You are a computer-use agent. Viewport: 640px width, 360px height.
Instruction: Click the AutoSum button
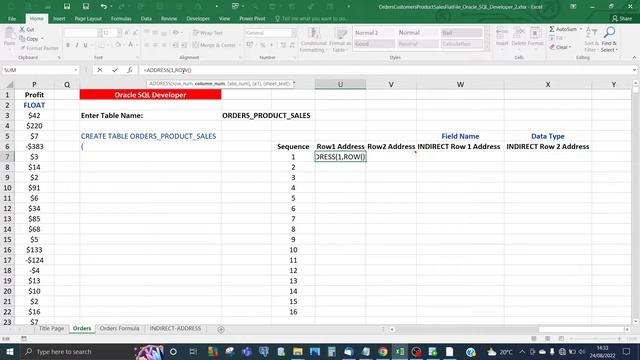coord(563,29)
